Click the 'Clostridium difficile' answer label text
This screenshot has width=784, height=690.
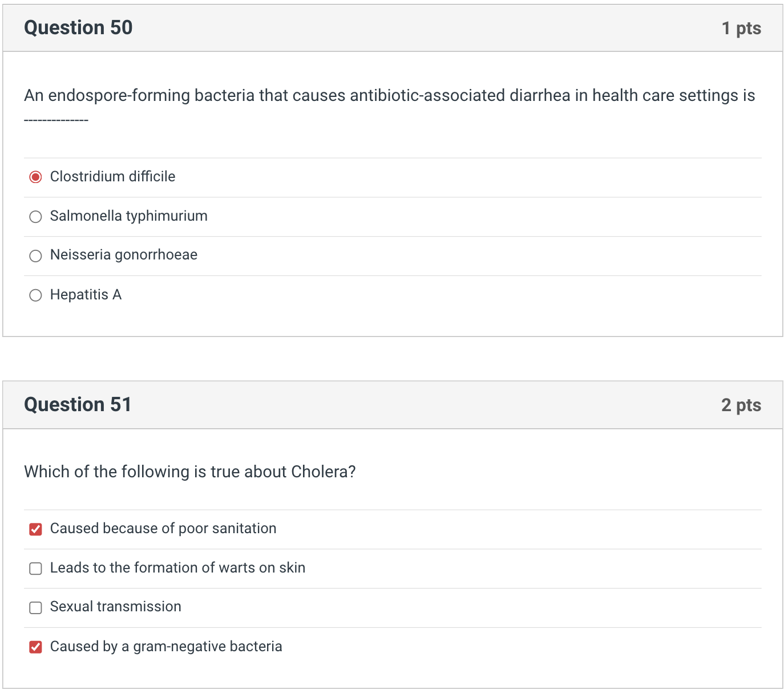pyautogui.click(x=112, y=177)
